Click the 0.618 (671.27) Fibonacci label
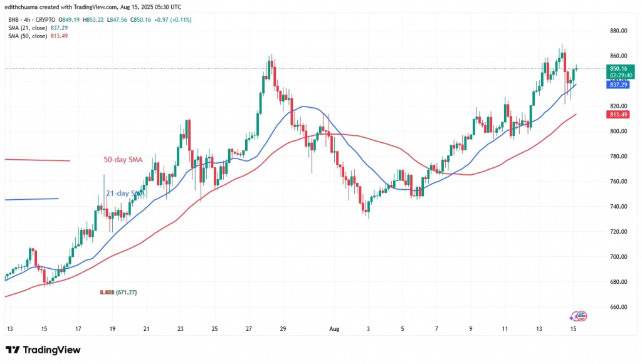The height and width of the screenshot is (364, 642). tap(118, 291)
